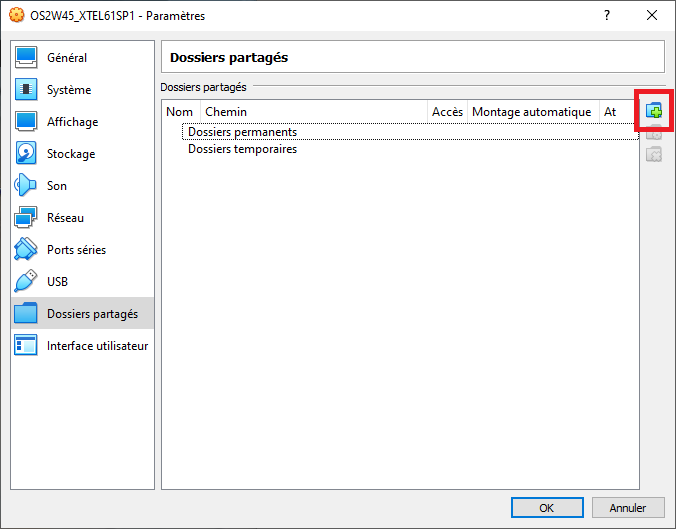This screenshot has height=529, width=676.
Task: Open the Son audio section
Action: tap(57, 186)
